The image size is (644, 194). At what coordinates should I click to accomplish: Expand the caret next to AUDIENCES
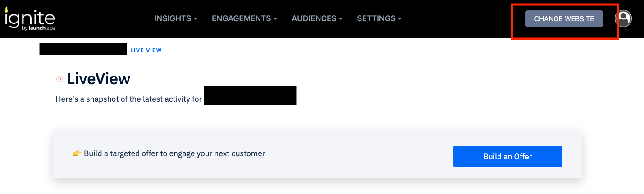click(x=341, y=19)
